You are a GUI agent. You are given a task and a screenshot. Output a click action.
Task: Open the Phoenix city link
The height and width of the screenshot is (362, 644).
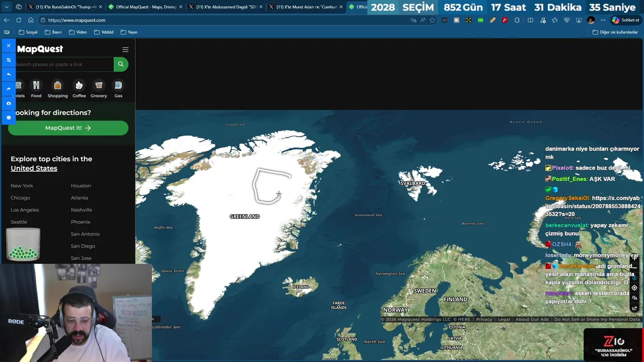pyautogui.click(x=80, y=222)
